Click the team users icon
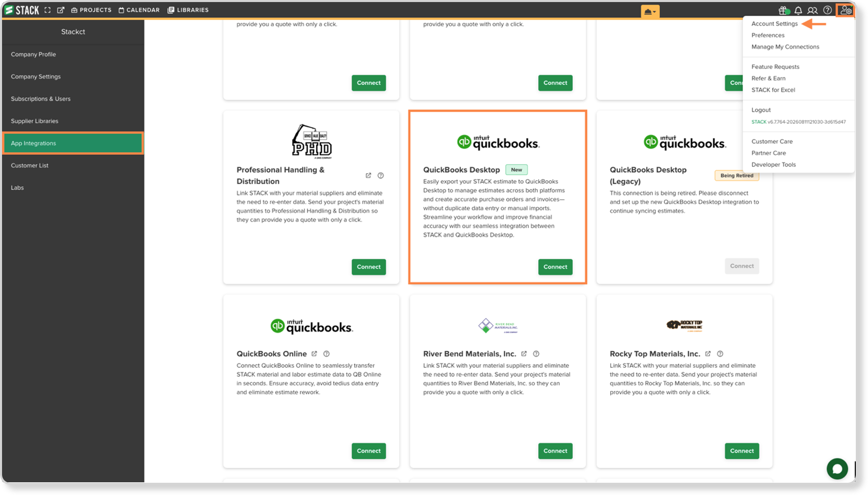This screenshot has width=868, height=495. tap(813, 10)
